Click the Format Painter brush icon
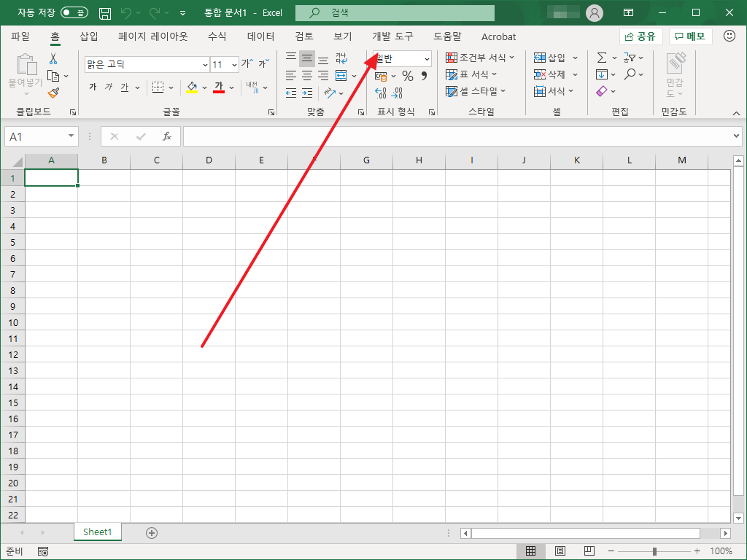 (53, 93)
